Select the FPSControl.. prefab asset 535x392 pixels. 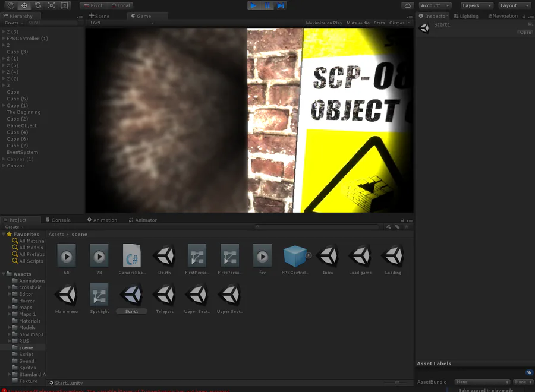[x=295, y=259]
